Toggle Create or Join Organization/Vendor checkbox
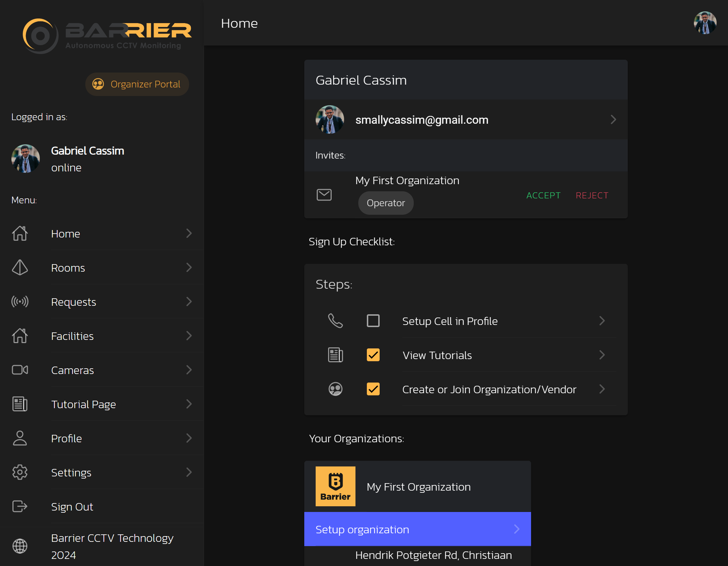This screenshot has width=728, height=566. pyautogui.click(x=373, y=389)
